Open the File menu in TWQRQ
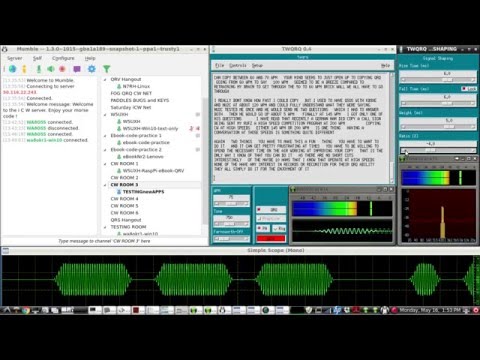480x360 pixels. click(x=220, y=65)
